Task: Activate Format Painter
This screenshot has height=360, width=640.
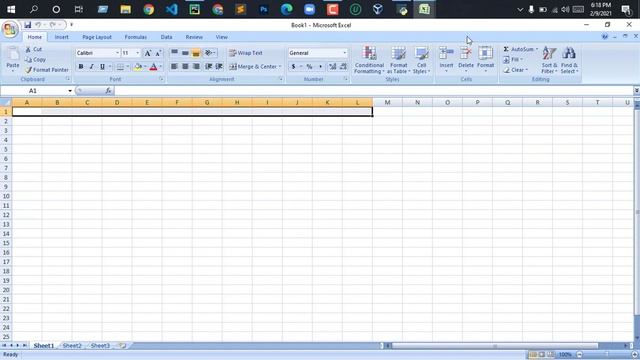Action: (x=47, y=70)
